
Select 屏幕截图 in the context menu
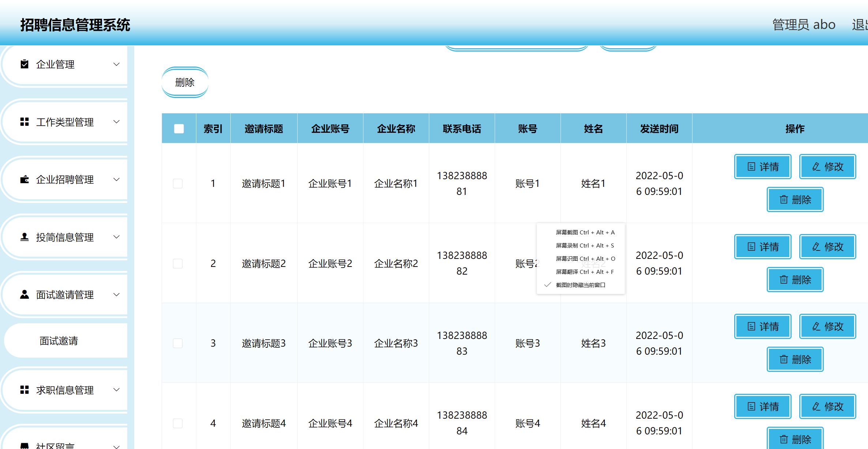[x=585, y=232]
